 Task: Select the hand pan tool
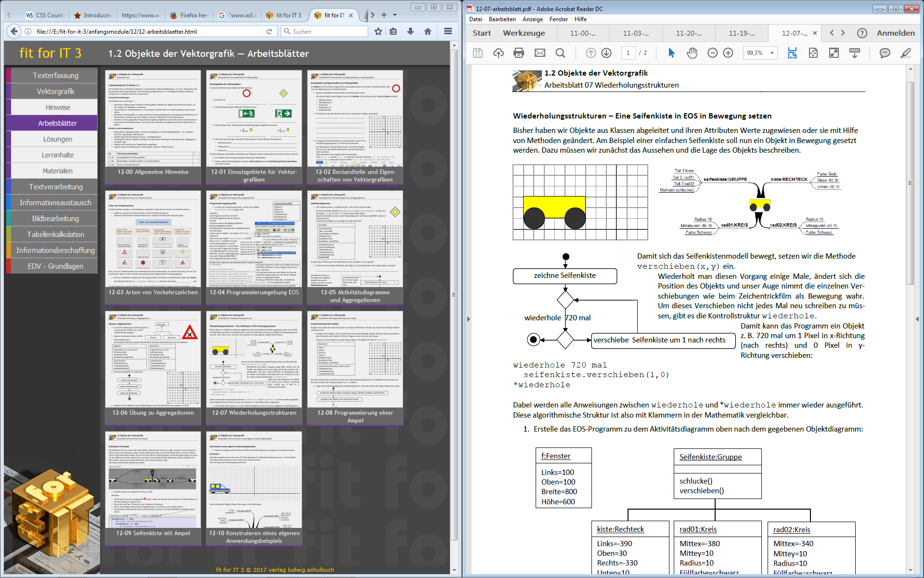click(x=692, y=53)
